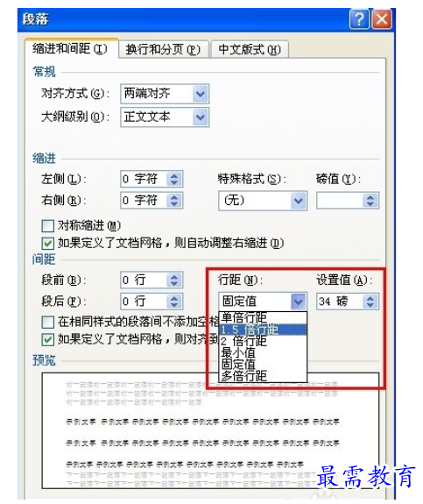Screen dimensions: 423x504
Task: Click the 行距 dropdown arrow showing 固定值
Action: pyautogui.click(x=299, y=302)
